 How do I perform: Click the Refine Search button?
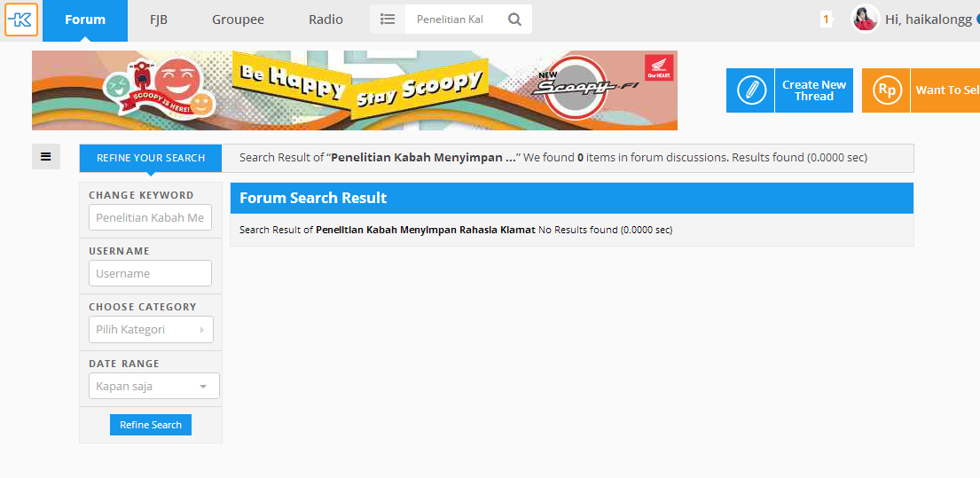point(151,424)
